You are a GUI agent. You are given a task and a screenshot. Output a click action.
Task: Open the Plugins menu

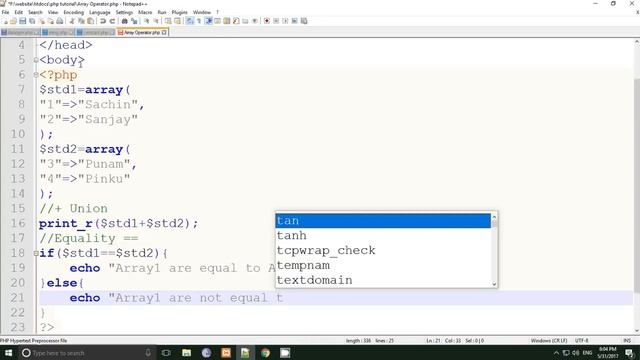pyautogui.click(x=179, y=12)
